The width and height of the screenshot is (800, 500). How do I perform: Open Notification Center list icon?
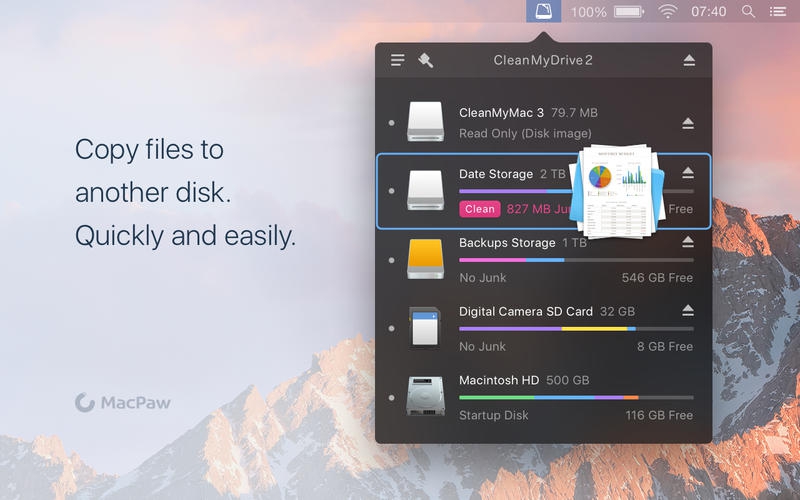[778, 11]
